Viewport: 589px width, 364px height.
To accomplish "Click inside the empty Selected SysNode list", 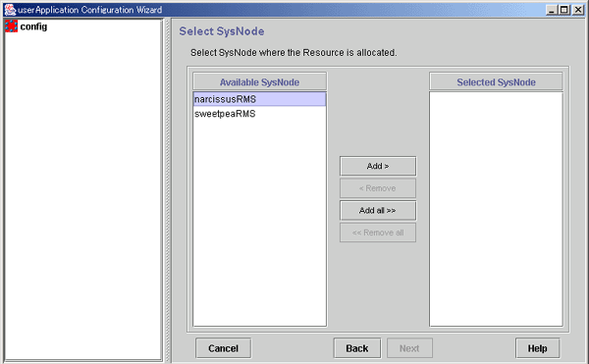I will (x=496, y=209).
